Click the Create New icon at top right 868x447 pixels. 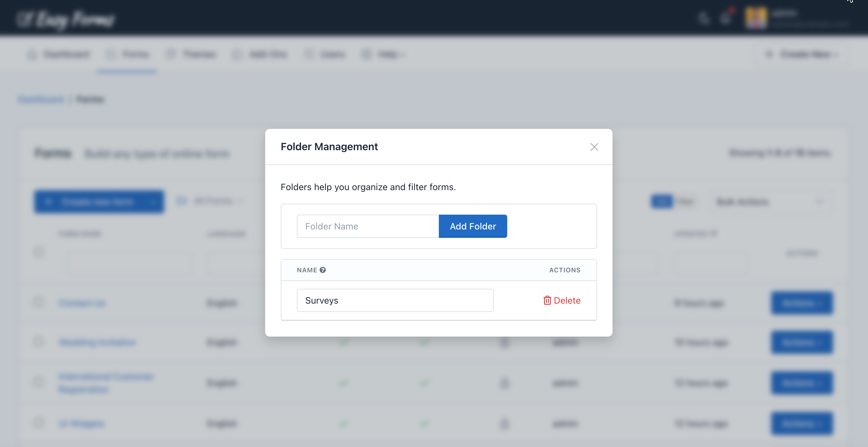pos(769,54)
